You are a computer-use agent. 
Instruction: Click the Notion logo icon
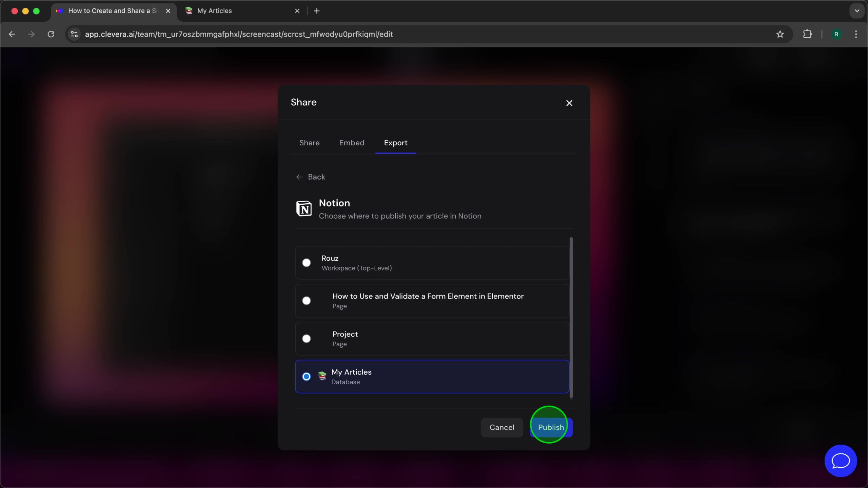pyautogui.click(x=304, y=208)
